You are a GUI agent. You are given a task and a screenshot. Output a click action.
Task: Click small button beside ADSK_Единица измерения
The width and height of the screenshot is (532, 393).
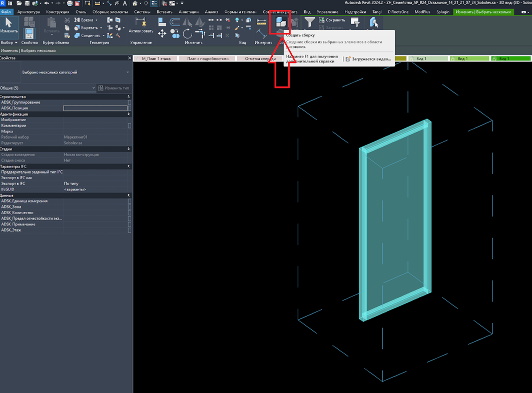pos(129,201)
